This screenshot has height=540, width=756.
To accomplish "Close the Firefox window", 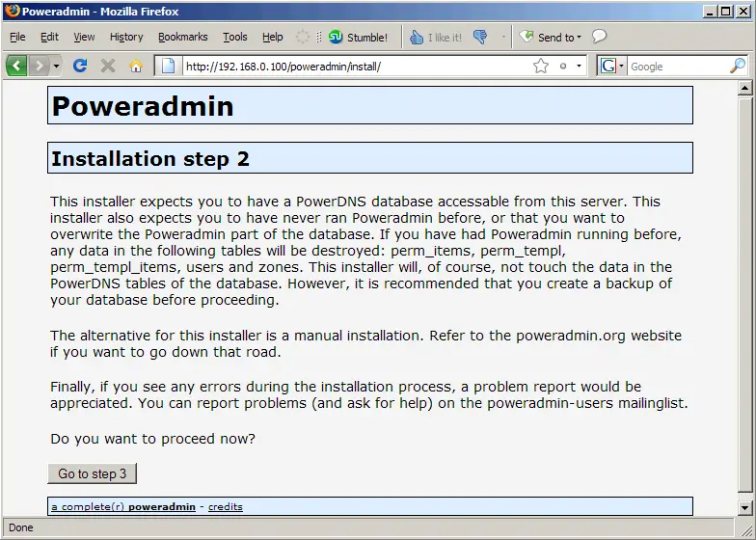I will [x=742, y=12].
